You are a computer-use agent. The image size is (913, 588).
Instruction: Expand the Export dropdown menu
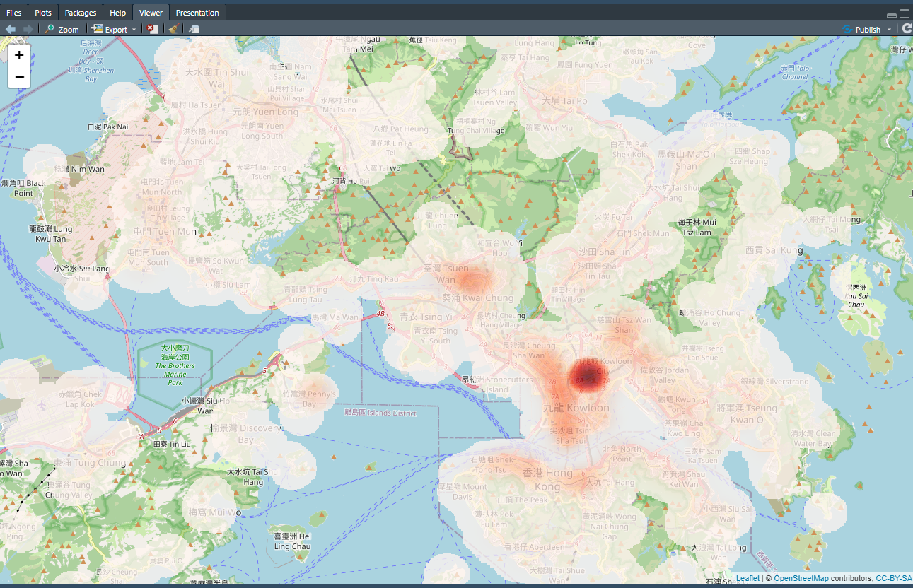tap(134, 30)
